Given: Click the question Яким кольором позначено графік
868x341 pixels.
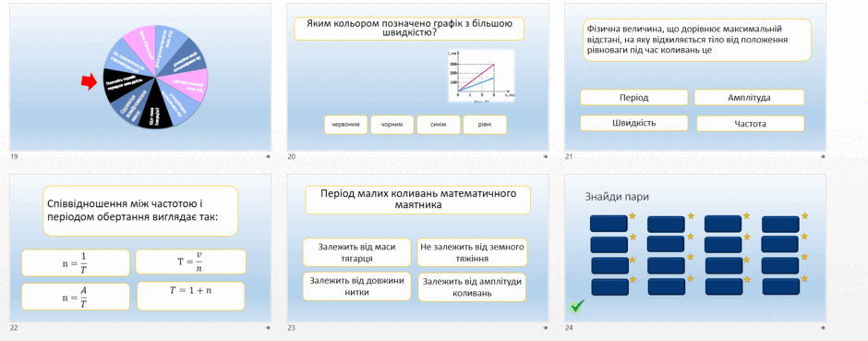Looking at the screenshot, I should pyautogui.click(x=409, y=29).
